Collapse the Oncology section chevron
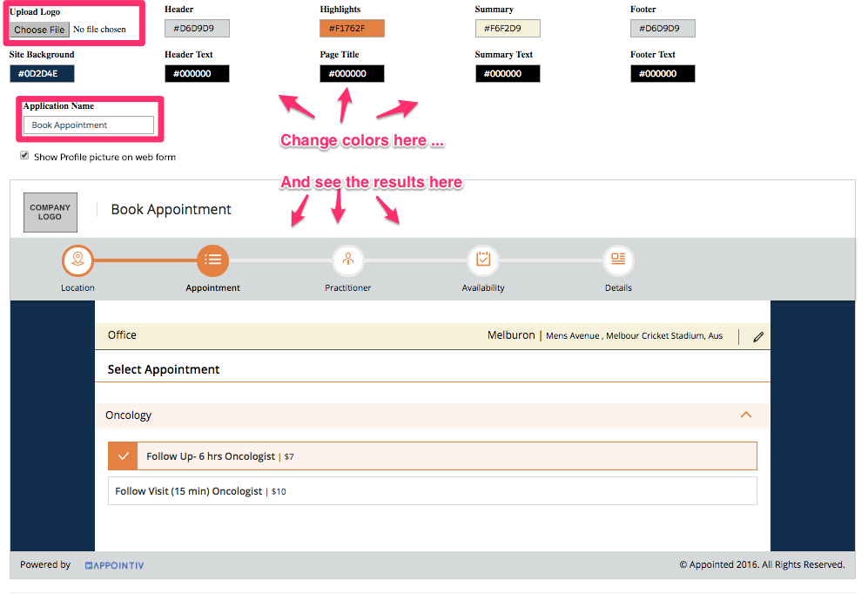This screenshot has width=868, height=594. [x=746, y=415]
